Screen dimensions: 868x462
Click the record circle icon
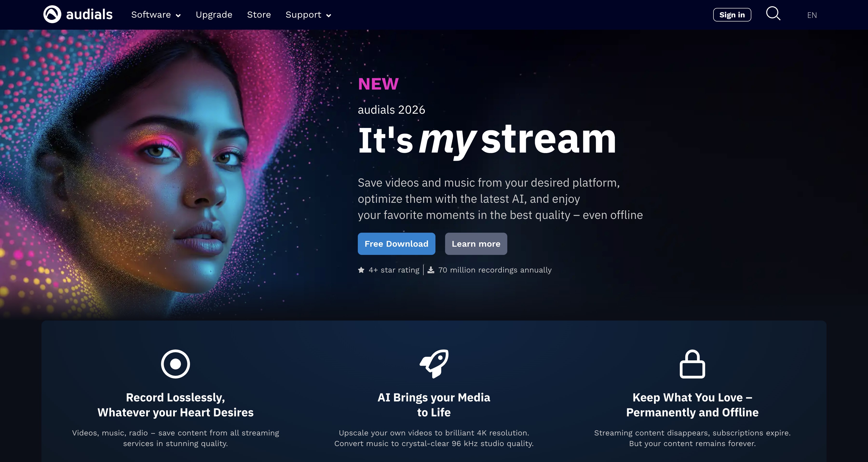[175, 364]
